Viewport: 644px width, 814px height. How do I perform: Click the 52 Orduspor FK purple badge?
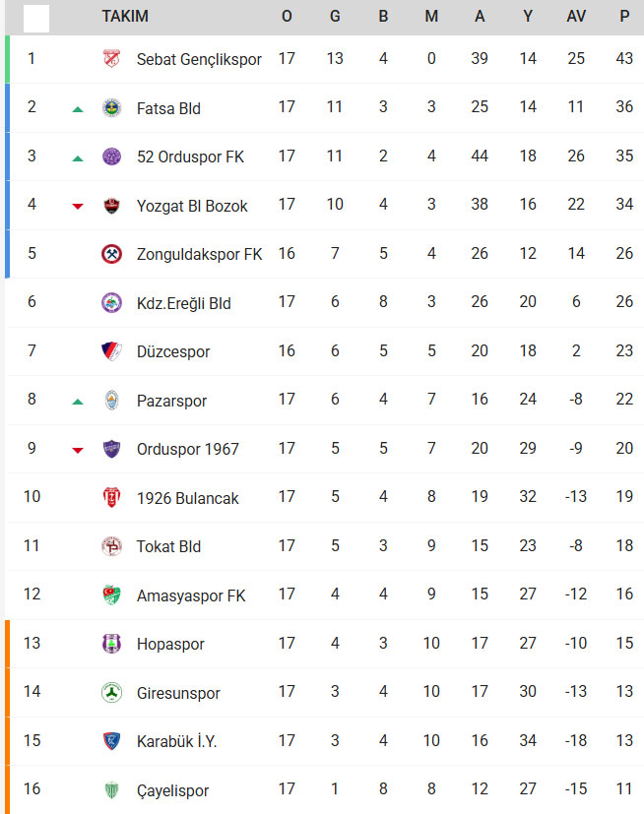click(111, 157)
